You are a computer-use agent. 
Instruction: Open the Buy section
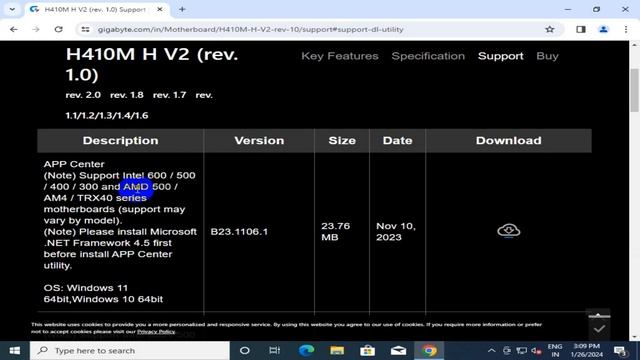[547, 56]
